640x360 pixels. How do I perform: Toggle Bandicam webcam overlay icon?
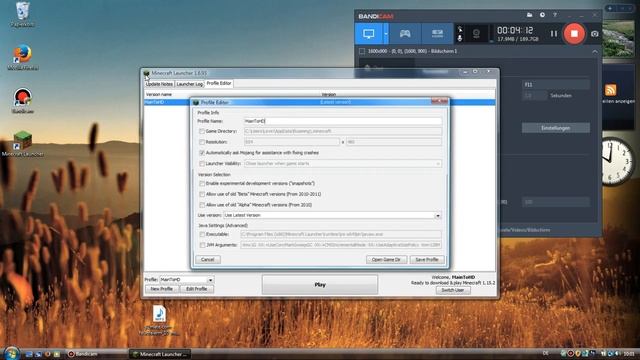coord(476,33)
